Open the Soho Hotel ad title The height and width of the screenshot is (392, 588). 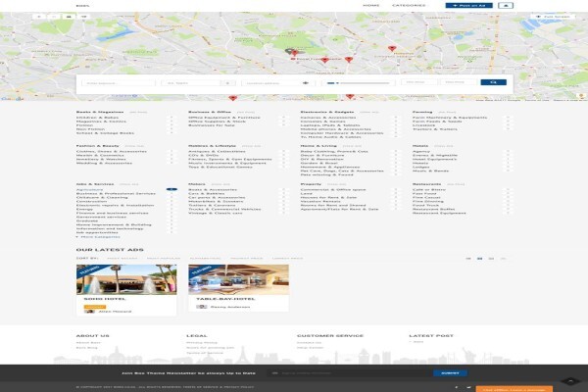point(105,299)
